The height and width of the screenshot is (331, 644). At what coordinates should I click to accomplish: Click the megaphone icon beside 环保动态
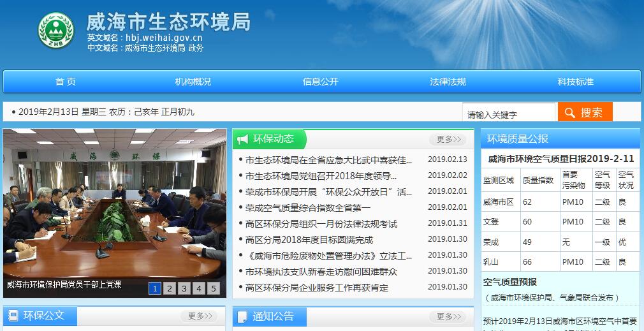[x=243, y=139]
